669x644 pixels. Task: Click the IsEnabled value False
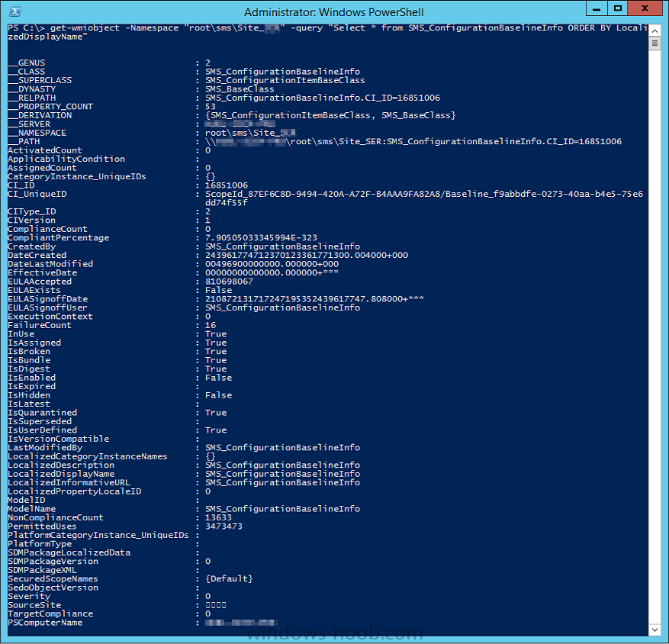coord(218,378)
